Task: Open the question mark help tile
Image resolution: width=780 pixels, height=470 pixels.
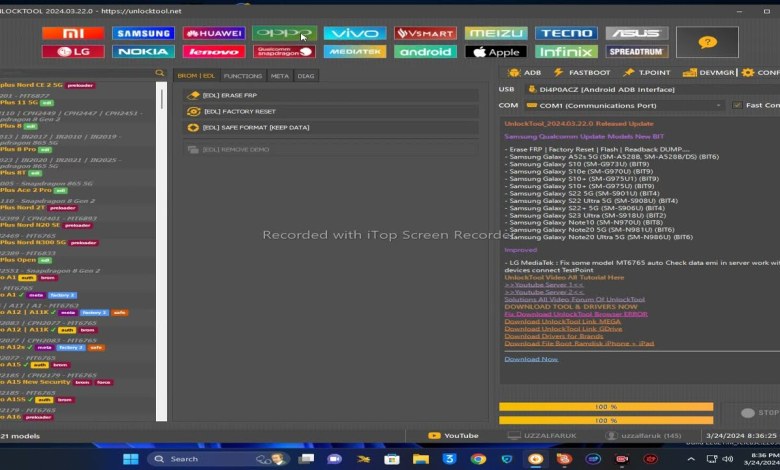Action: pyautogui.click(x=707, y=42)
